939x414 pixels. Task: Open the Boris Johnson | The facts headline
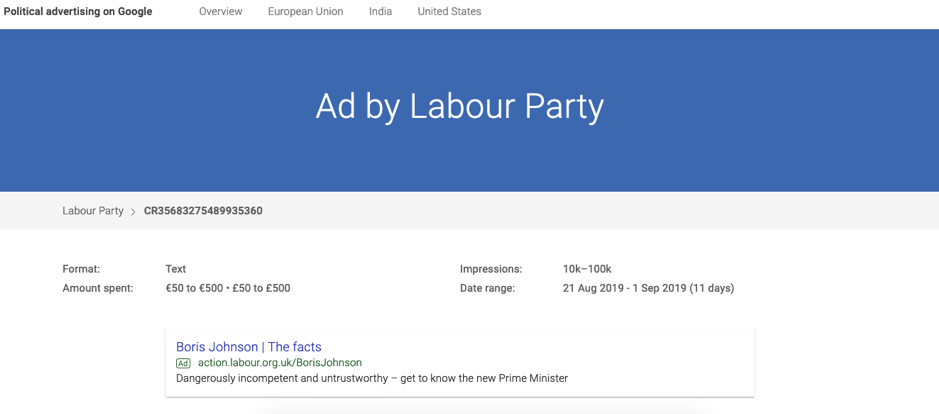point(249,347)
